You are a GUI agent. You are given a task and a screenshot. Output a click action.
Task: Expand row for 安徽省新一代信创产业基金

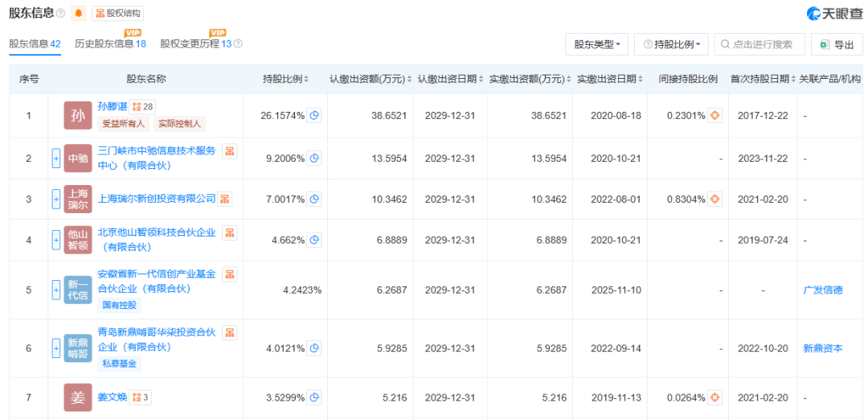55,290
